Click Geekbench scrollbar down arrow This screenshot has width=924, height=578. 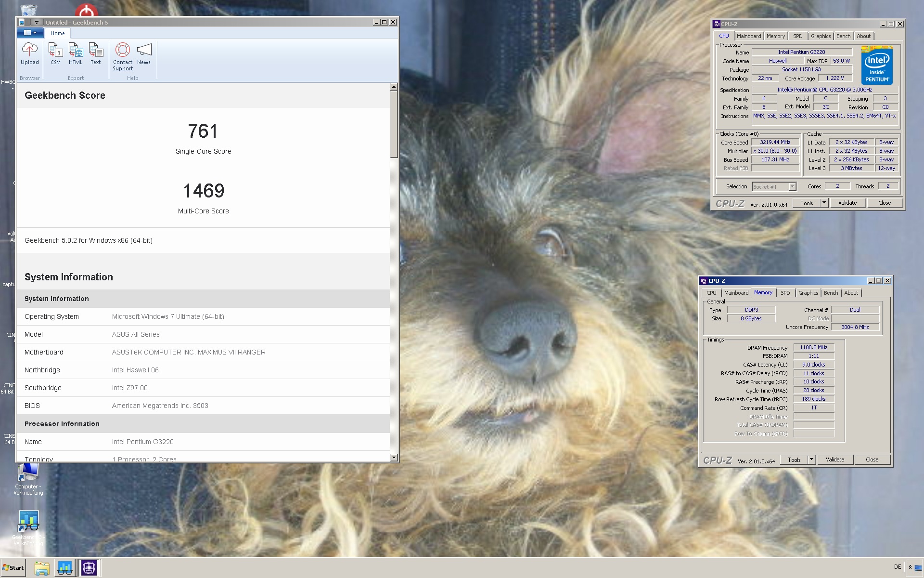coord(394,458)
